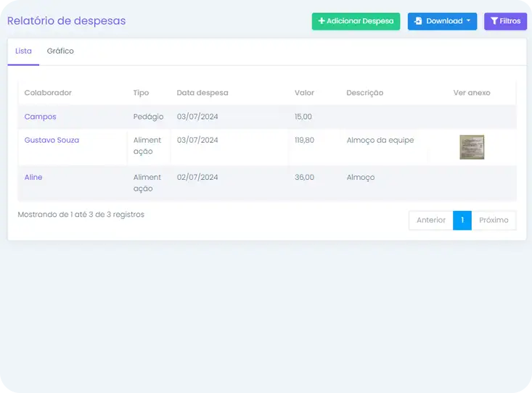Open collaborator link Campos
The height and width of the screenshot is (393, 532).
(40, 117)
